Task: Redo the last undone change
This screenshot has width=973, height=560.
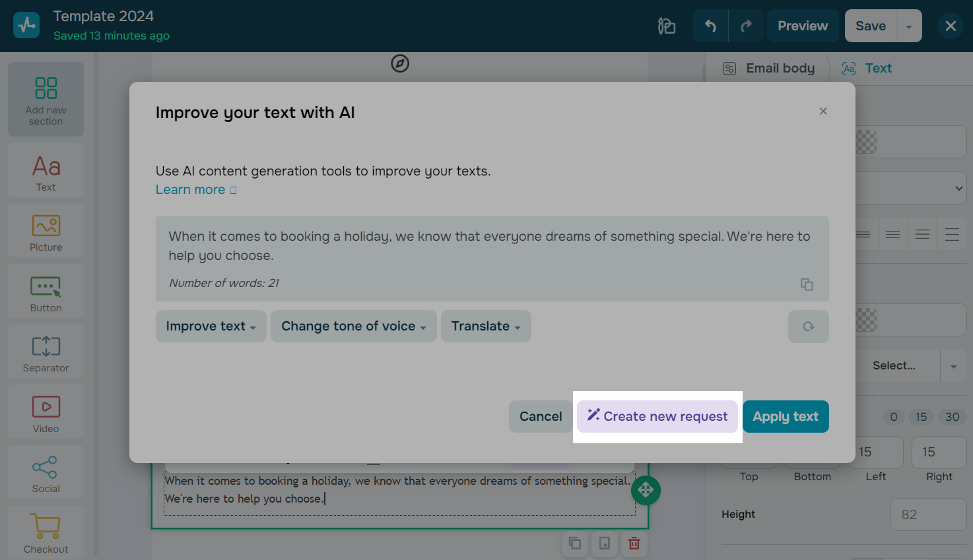Action: tap(746, 26)
